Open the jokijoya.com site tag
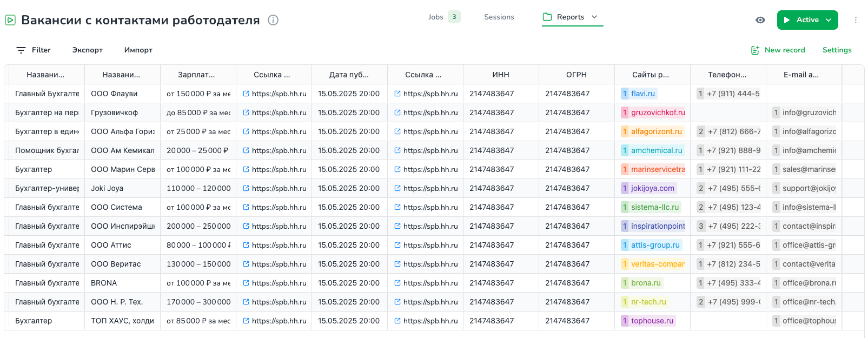This screenshot has height=338, width=868. (x=649, y=188)
